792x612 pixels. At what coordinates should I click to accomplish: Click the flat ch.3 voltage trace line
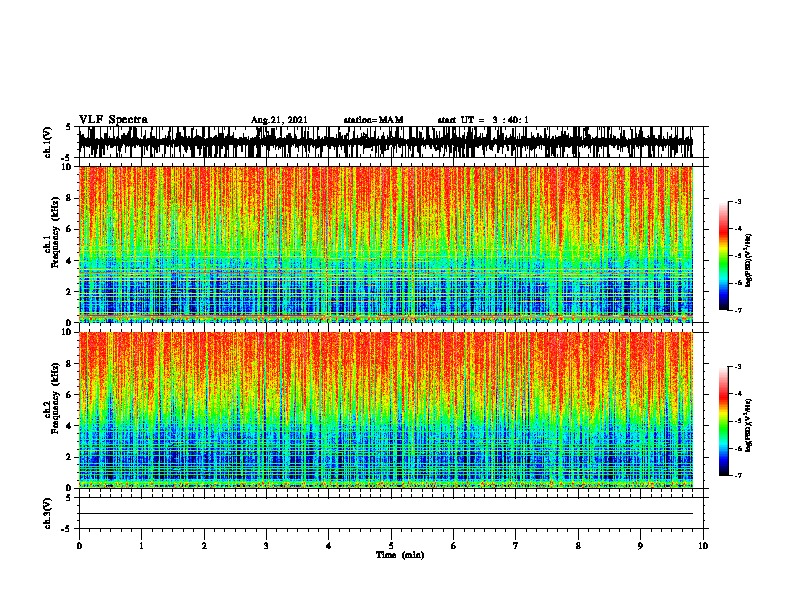(x=386, y=514)
